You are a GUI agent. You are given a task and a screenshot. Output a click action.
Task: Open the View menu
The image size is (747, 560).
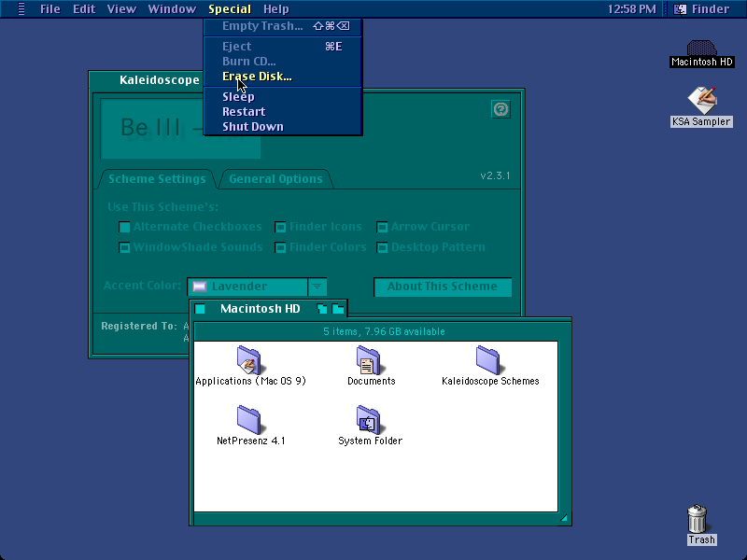click(x=121, y=9)
